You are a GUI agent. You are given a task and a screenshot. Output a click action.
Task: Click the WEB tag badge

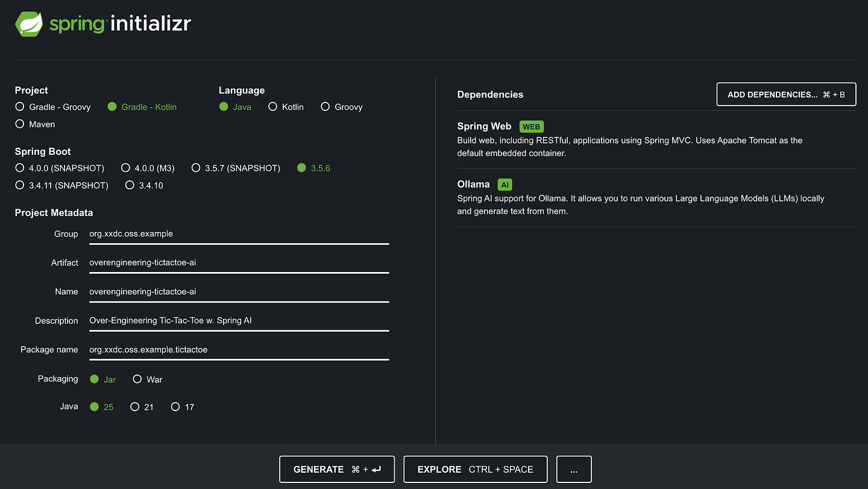532,127
